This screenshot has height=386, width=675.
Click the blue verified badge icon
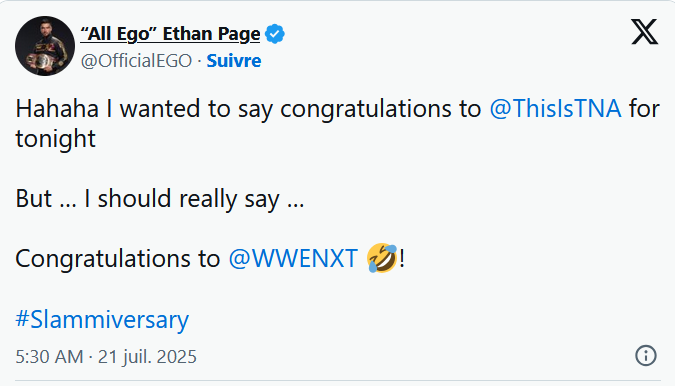[275, 34]
